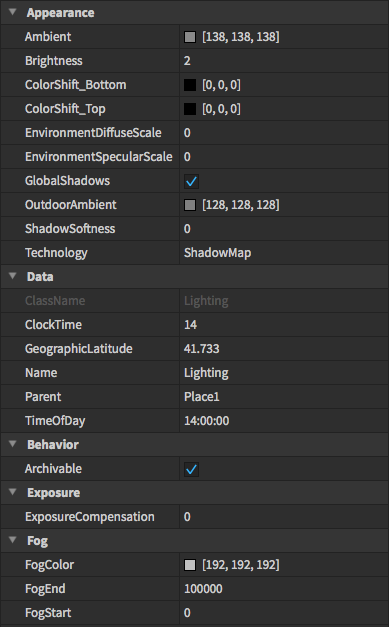This screenshot has height=627, width=389.
Task: Select the ExposureCompensation property label
Action: tap(90, 517)
